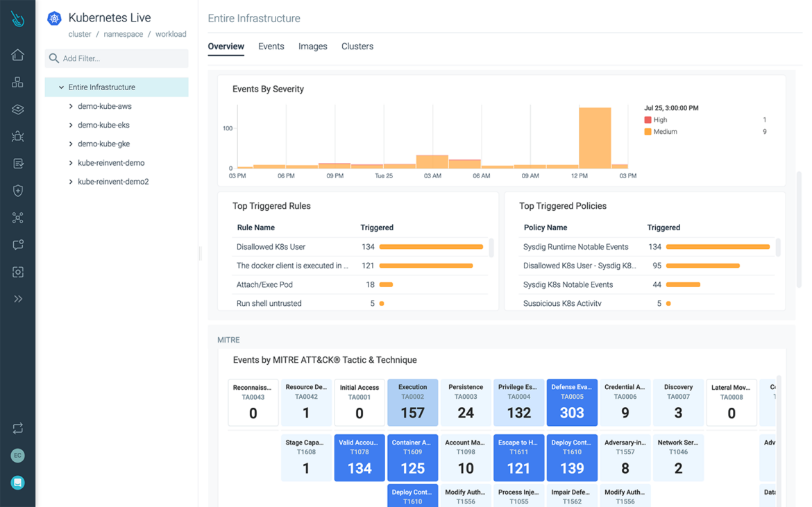Click the workload breadcrumb link
Screen dimensions: 812x507
[x=171, y=34]
